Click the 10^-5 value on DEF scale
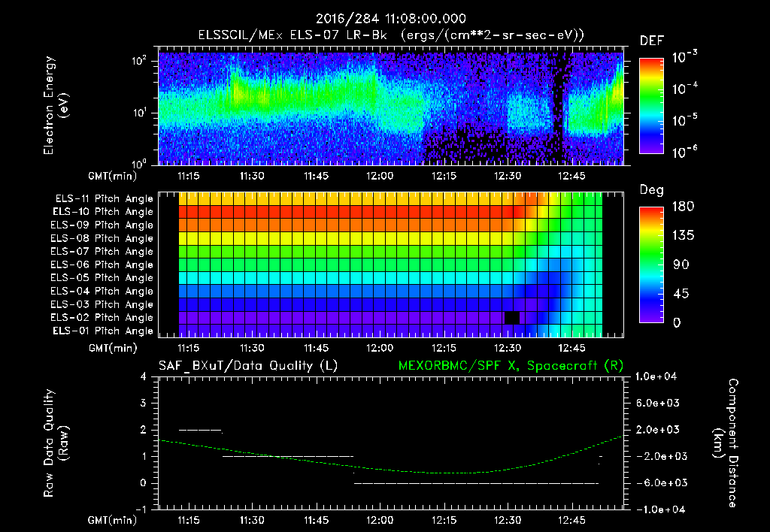The width and height of the screenshot is (770, 532). tap(684, 120)
